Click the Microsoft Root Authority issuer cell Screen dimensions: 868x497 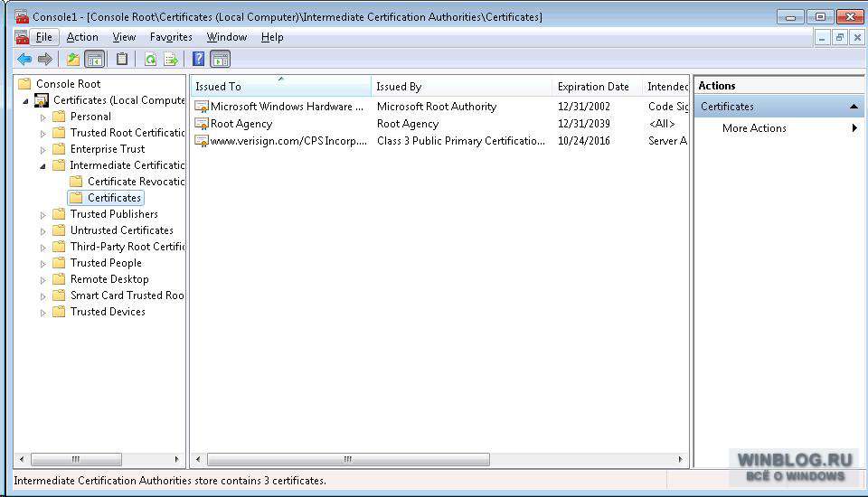[x=436, y=107]
